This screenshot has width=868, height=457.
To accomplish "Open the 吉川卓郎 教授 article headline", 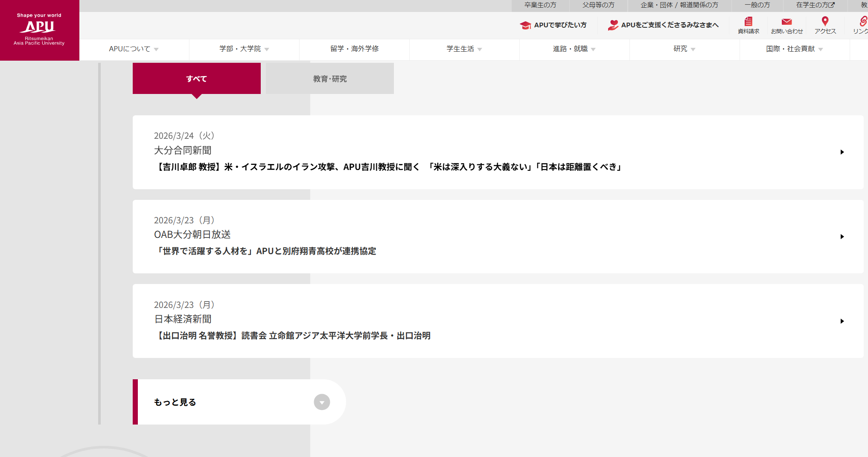I will point(388,167).
